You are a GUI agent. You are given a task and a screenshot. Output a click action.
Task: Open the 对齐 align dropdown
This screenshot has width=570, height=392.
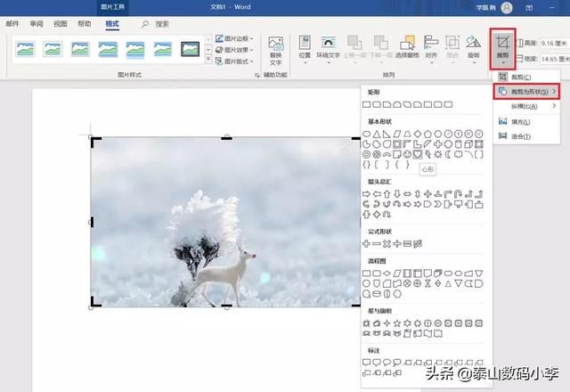431,50
